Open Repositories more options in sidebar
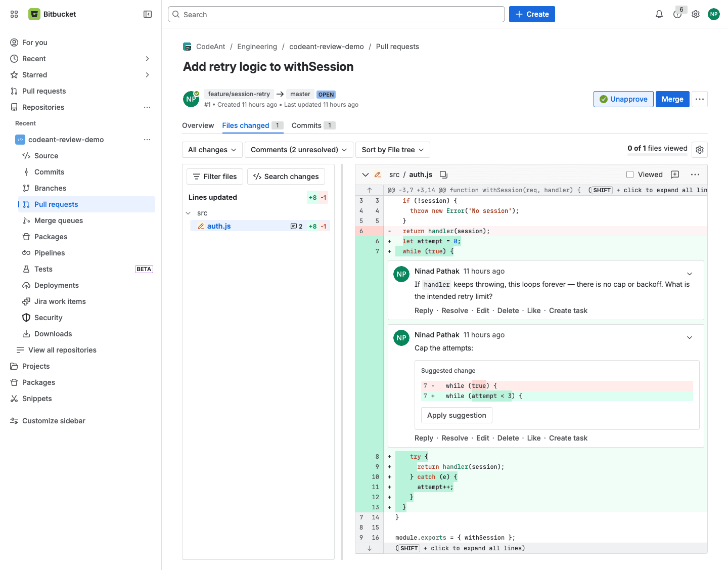Screen dimensions: 728x570 coord(147,107)
